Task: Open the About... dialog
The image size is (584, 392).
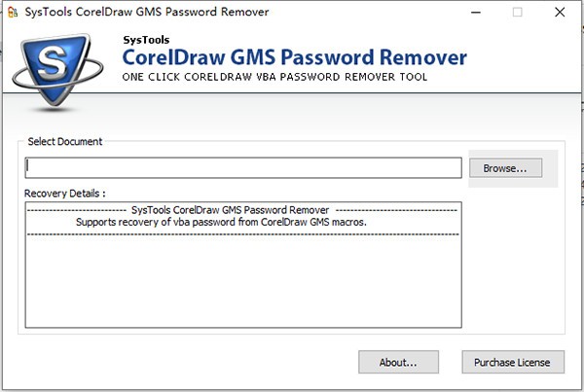Action: 397,363
